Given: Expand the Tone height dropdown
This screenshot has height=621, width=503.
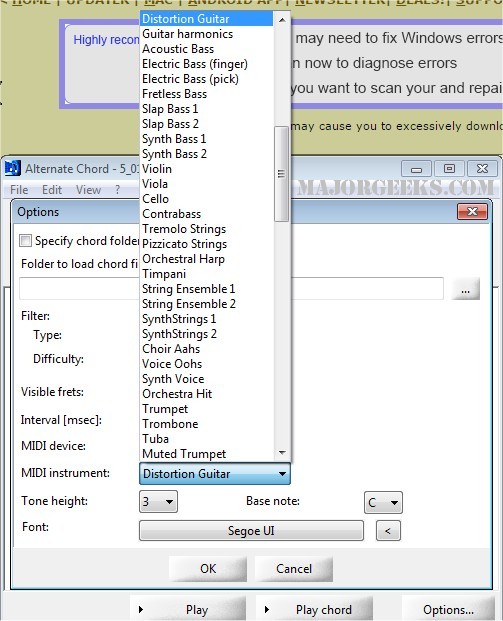Looking at the screenshot, I should (158, 501).
